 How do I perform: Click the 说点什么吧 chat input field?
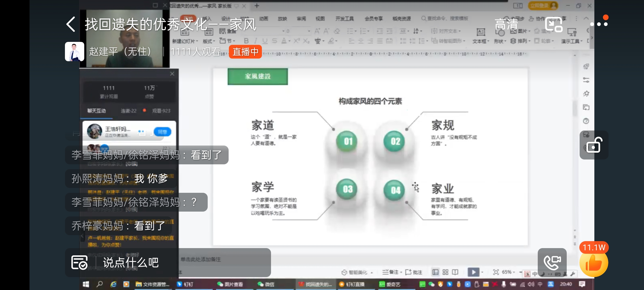131,262
